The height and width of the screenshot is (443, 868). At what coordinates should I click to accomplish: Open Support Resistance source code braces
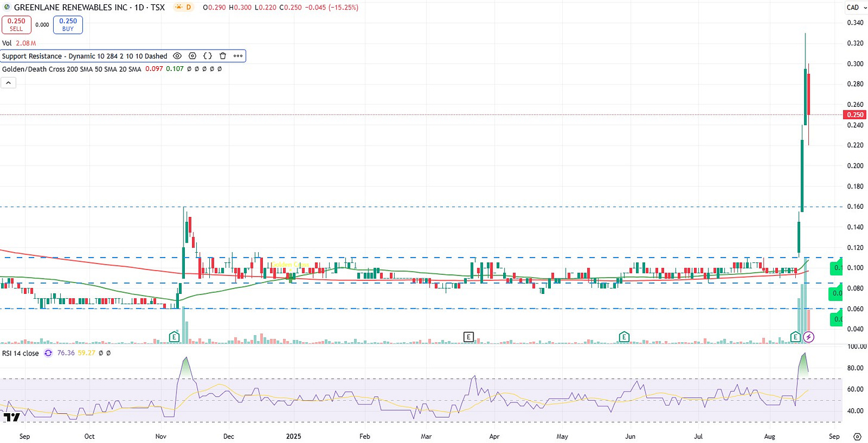[x=207, y=56]
